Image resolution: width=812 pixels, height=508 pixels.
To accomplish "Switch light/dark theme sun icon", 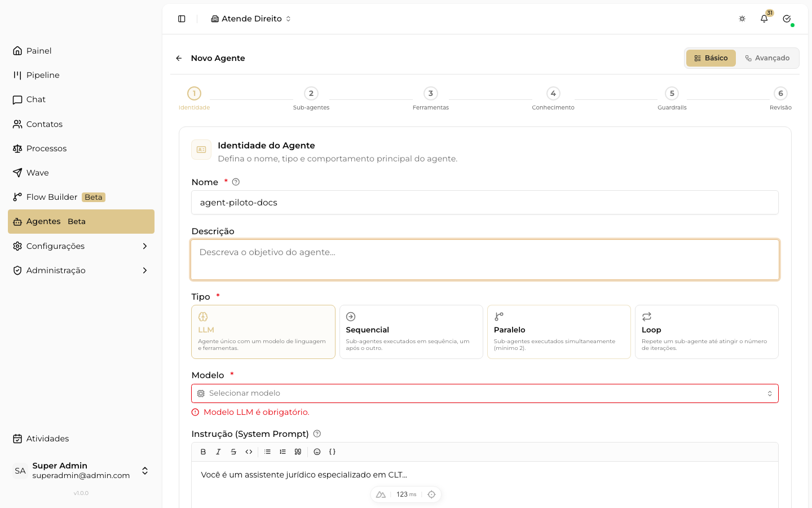I will 742,19.
